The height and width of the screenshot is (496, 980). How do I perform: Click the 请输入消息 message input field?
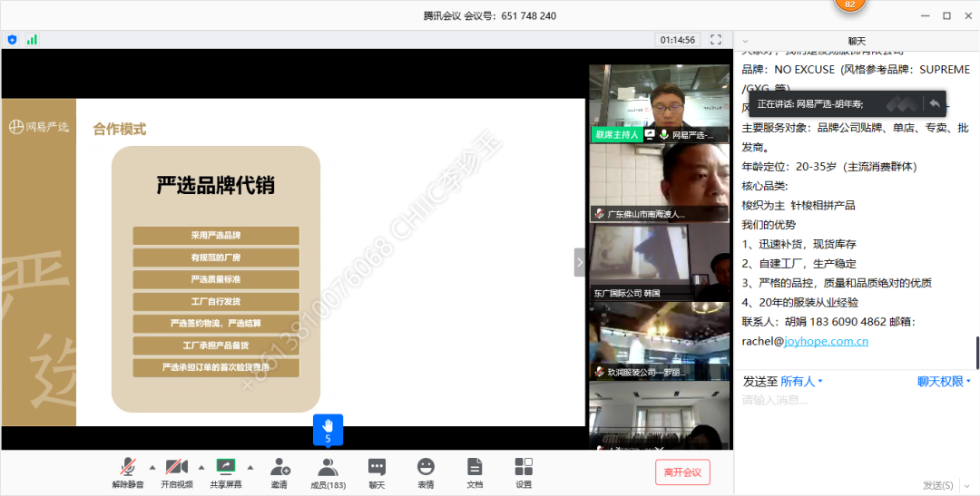857,431
